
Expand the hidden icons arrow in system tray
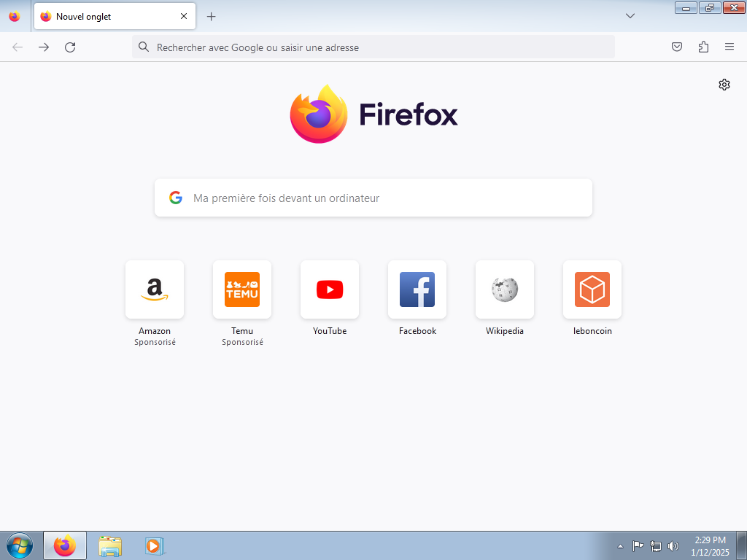pyautogui.click(x=619, y=545)
